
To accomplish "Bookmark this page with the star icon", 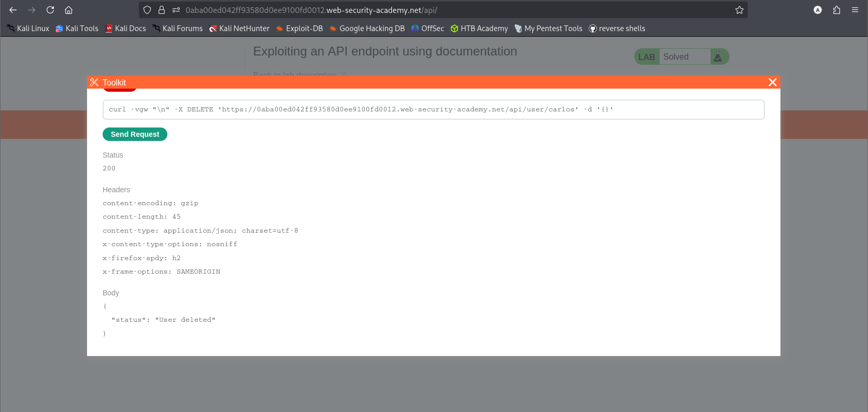I will [x=739, y=10].
